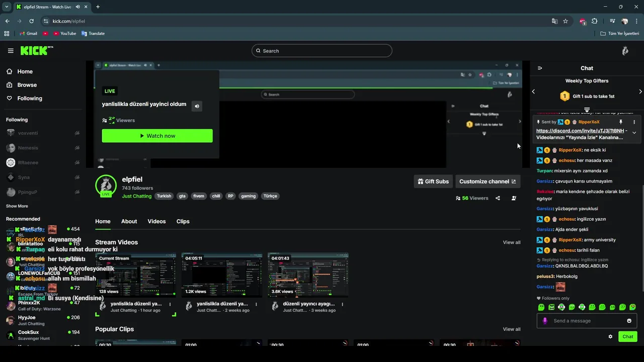Send the message with Chat button
This screenshot has width=644, height=362.
click(627, 337)
